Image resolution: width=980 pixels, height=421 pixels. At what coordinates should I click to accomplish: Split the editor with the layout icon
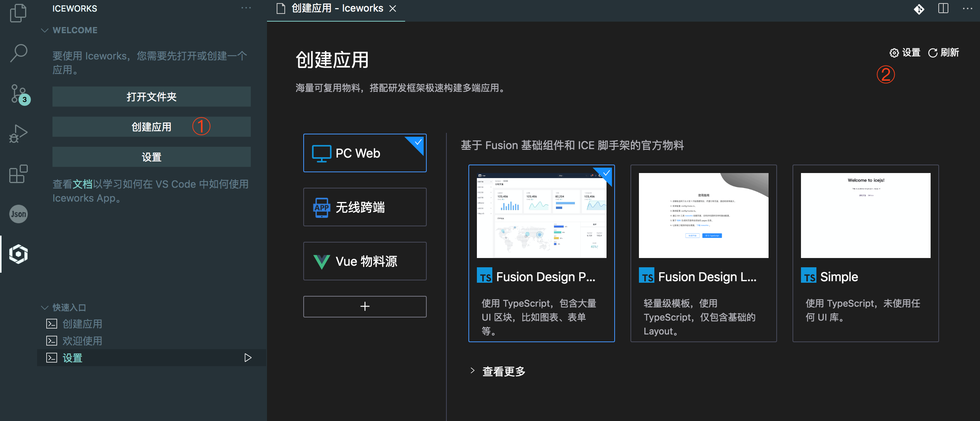click(x=943, y=8)
